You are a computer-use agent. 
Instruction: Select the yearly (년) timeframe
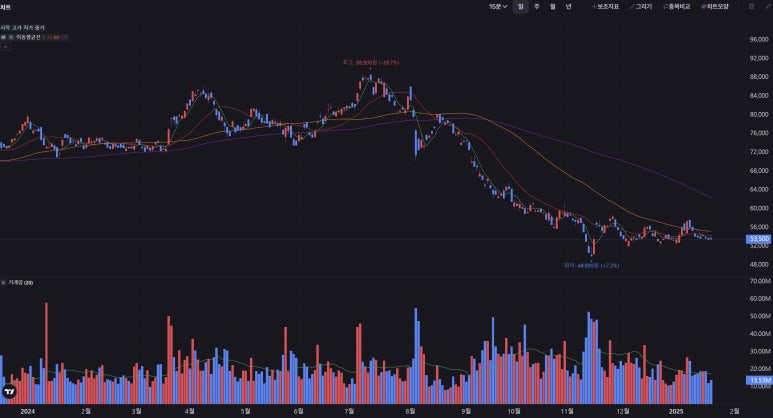tap(568, 6)
